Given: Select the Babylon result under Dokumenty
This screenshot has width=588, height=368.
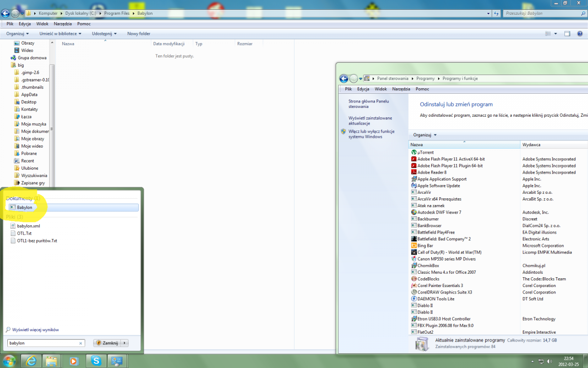Looking at the screenshot, I should 74,208.
